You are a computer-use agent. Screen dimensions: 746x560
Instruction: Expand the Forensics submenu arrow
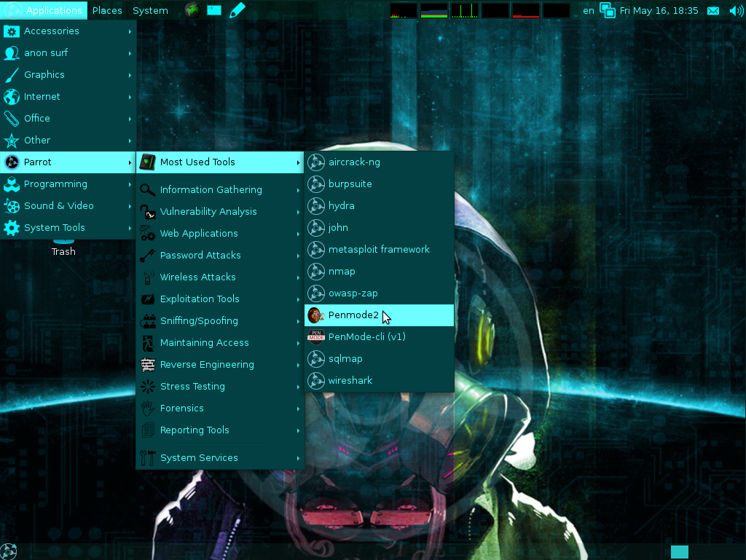298,409
